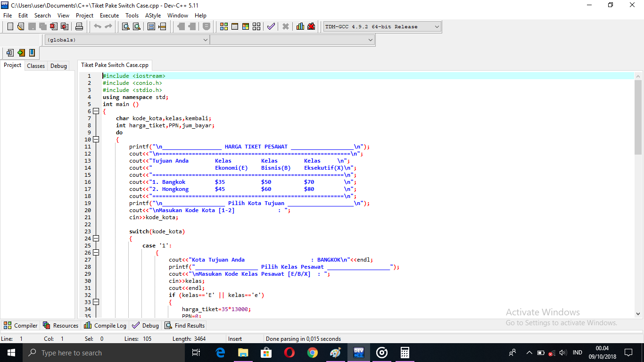Viewport: 644px width, 362px height.
Task: Click the Toggle Bookmarks green plus icon
Action: click(x=21, y=53)
